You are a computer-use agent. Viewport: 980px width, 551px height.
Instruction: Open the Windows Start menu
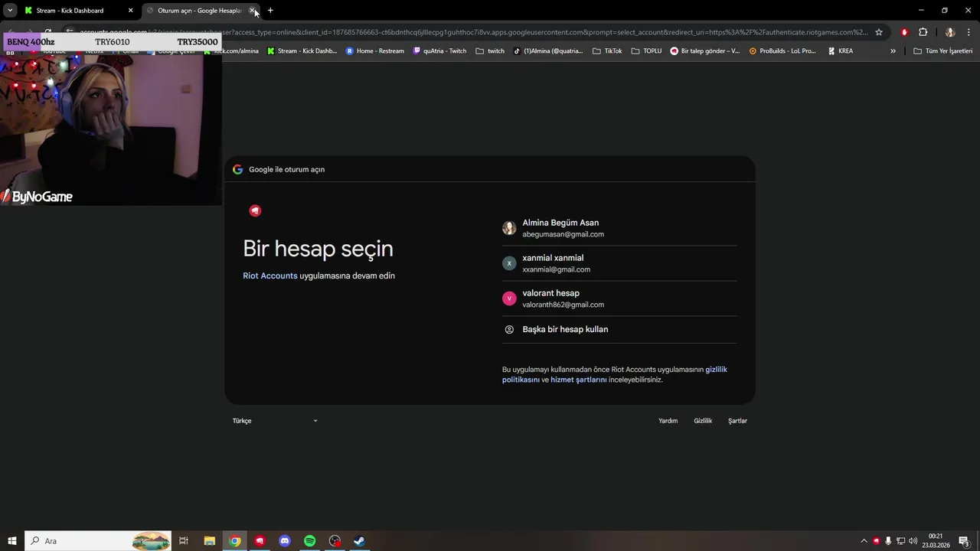pos(12,541)
